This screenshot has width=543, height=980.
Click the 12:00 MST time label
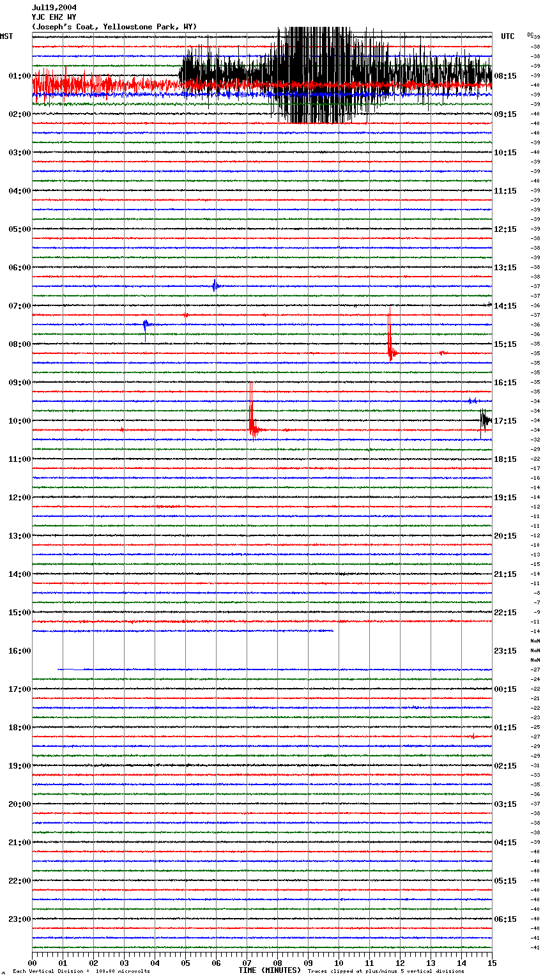20,498
